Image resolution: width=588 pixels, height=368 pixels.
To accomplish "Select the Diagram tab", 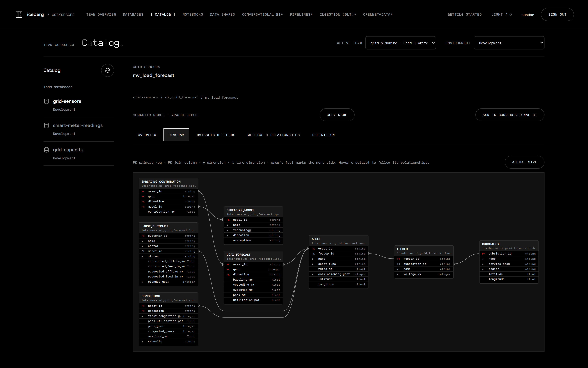I will pos(176,135).
